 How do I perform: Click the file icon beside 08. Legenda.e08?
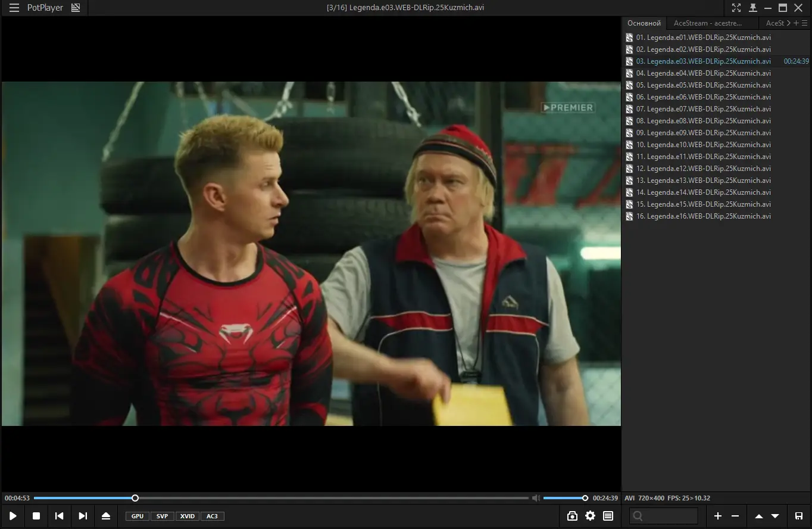tap(629, 121)
